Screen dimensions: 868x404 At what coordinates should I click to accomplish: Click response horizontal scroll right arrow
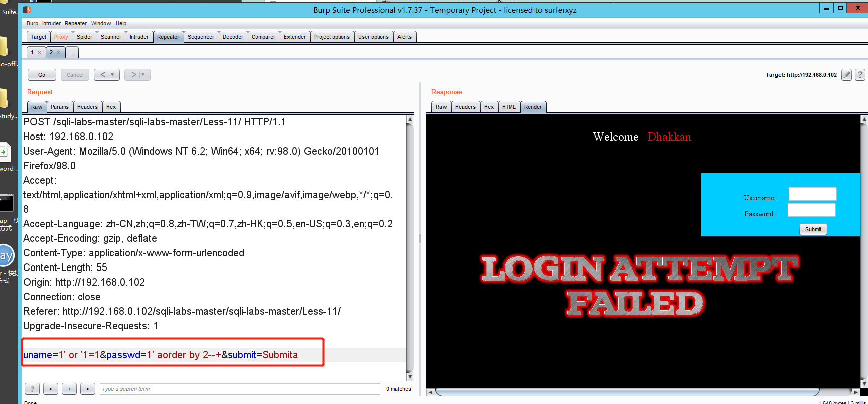click(856, 392)
